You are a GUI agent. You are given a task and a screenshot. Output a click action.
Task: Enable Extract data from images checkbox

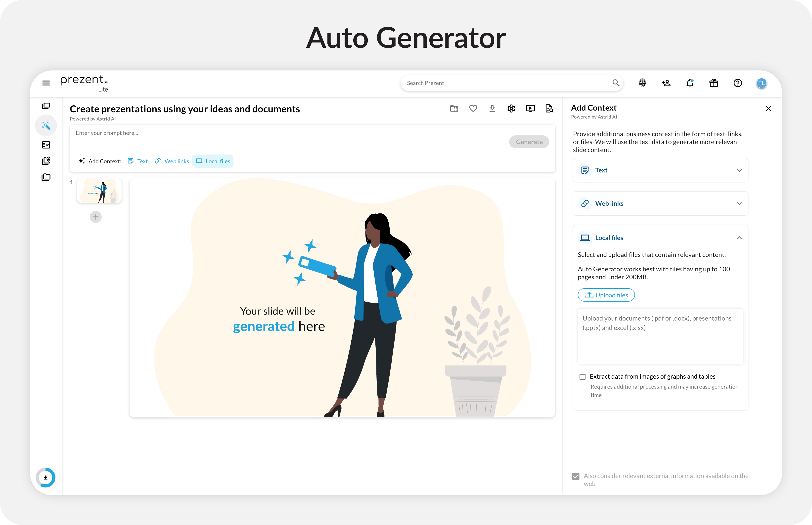point(583,377)
